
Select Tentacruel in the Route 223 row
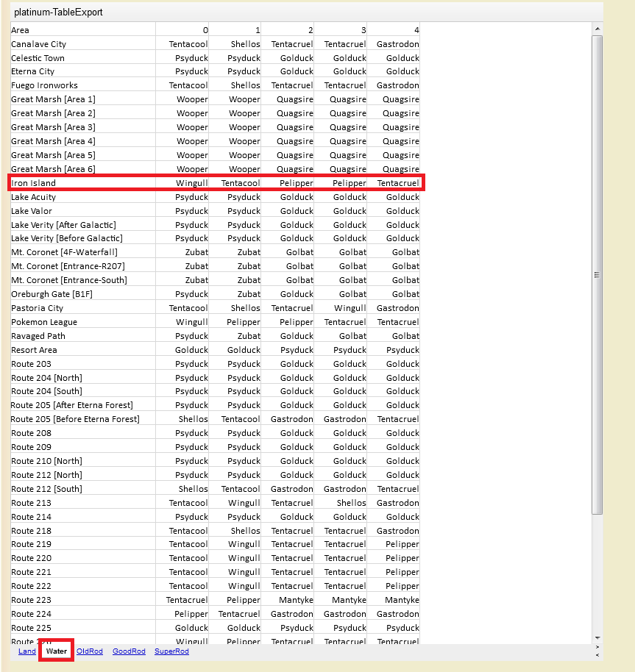tap(182, 600)
